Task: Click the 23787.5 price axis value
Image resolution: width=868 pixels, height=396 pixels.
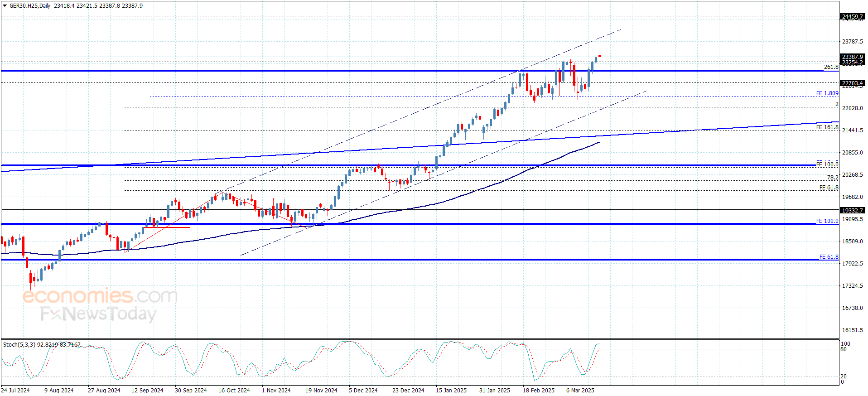Action: 852,42
